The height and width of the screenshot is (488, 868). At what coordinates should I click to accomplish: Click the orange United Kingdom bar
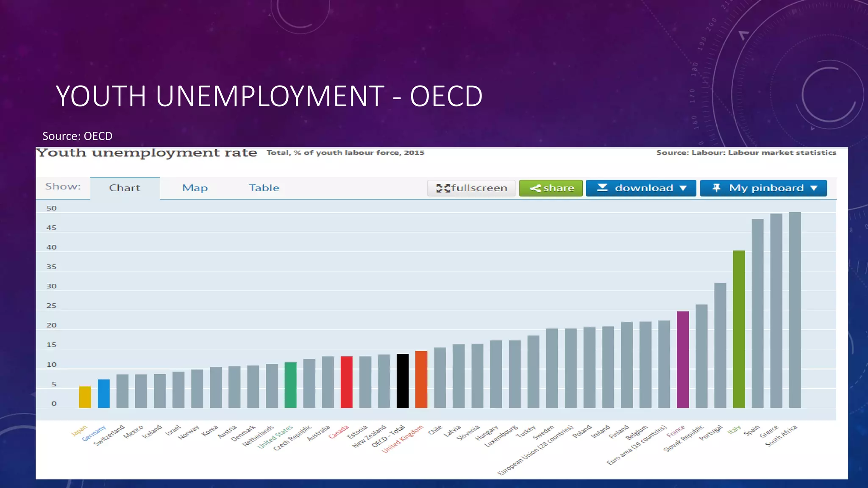pyautogui.click(x=421, y=379)
